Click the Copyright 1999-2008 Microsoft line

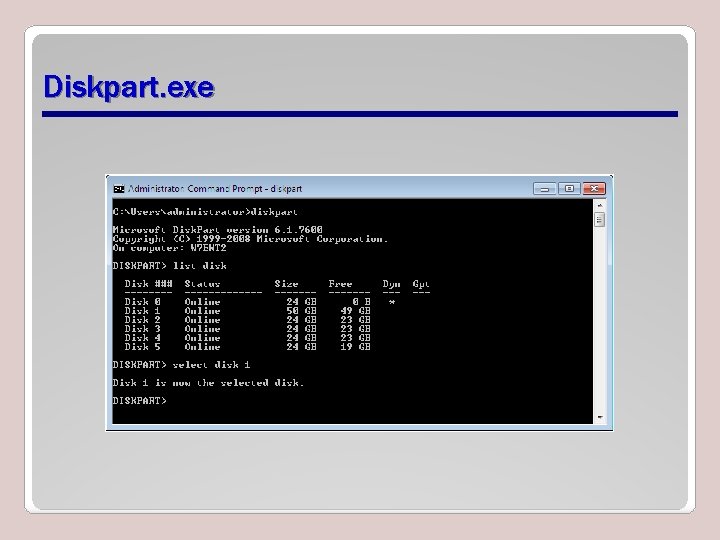coord(250,239)
